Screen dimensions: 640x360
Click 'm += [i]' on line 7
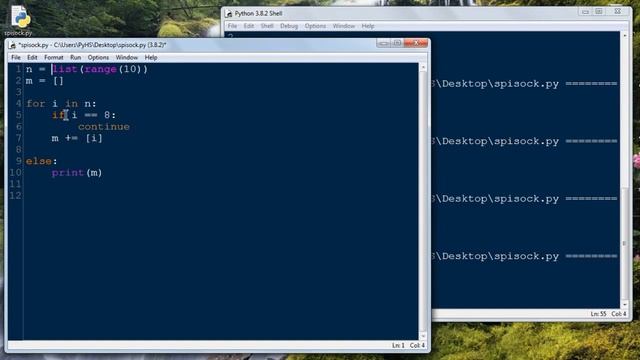[77, 138]
